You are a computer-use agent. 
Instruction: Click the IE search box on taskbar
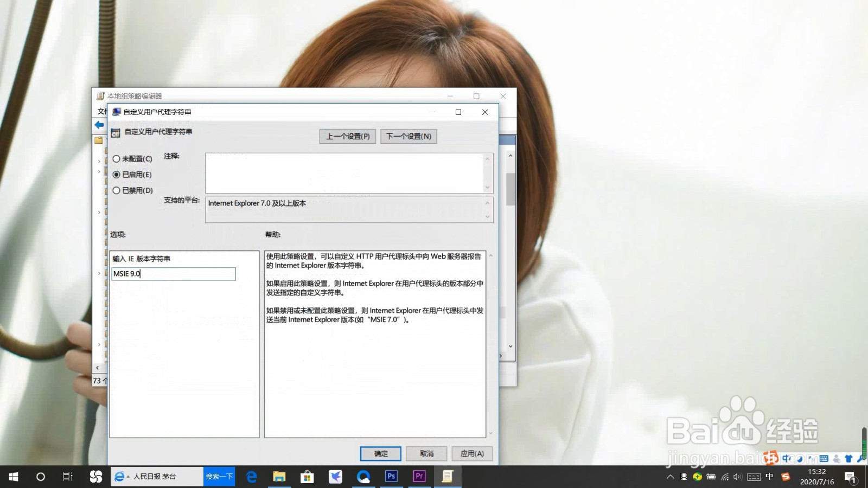tap(157, 477)
